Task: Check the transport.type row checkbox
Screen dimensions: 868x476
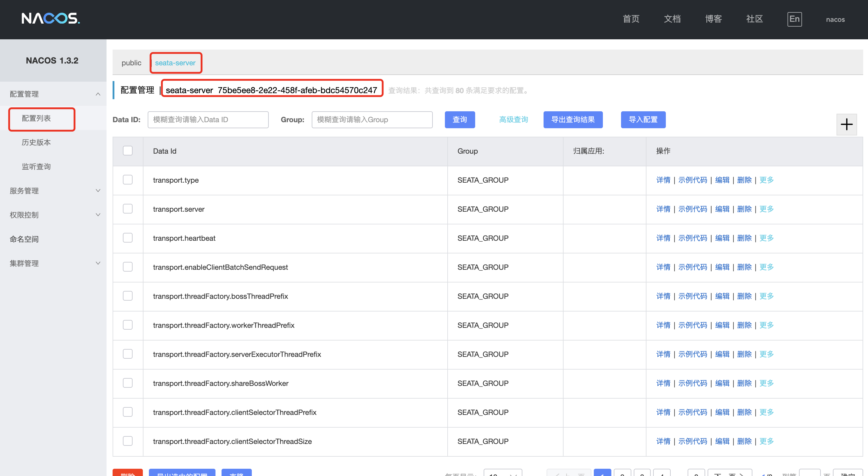Action: point(128,180)
